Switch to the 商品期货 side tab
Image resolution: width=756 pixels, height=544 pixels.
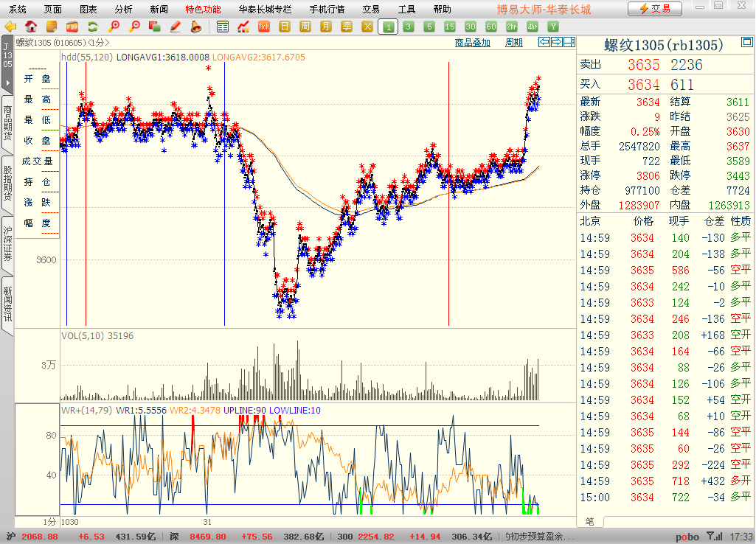[7, 124]
